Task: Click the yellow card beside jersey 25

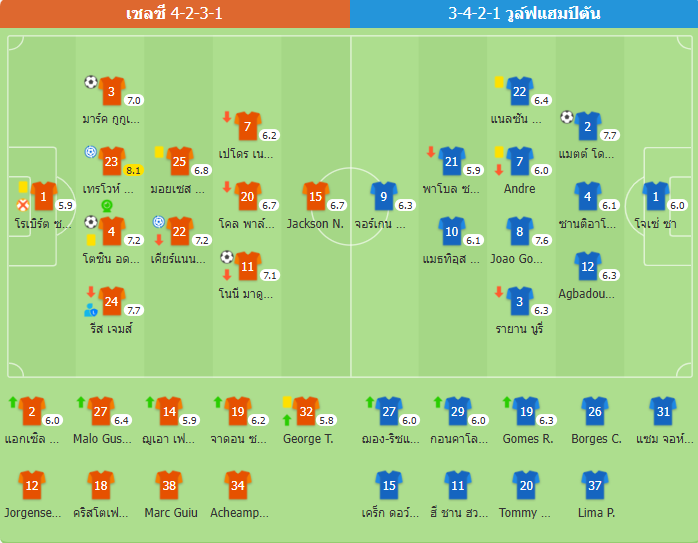Action: (159, 151)
